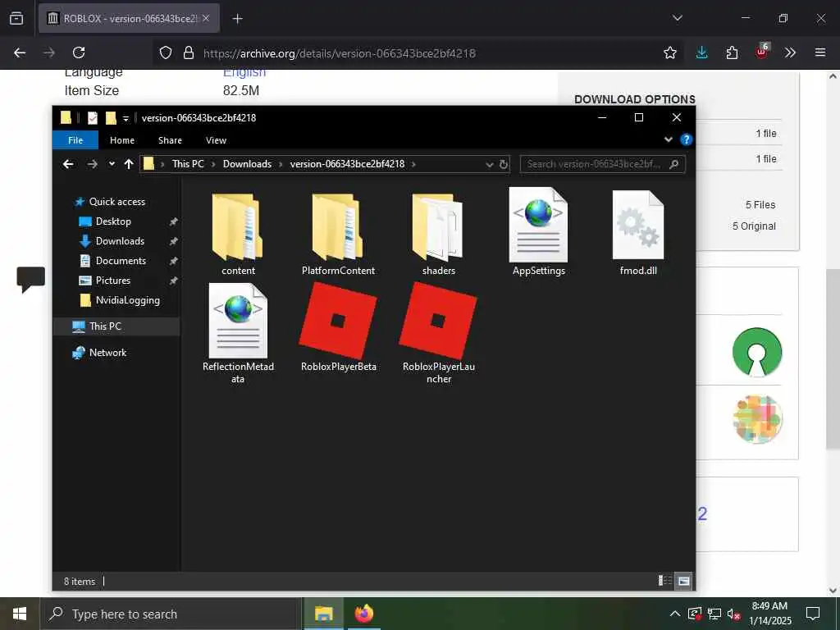The height and width of the screenshot is (630, 840).
Task: Click the Explorer search box
Action: click(x=602, y=164)
